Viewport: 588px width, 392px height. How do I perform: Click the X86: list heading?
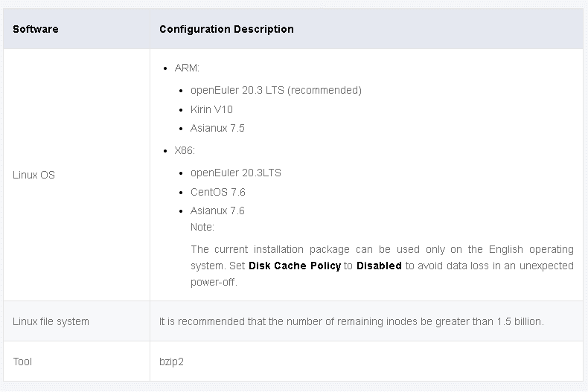185,151
